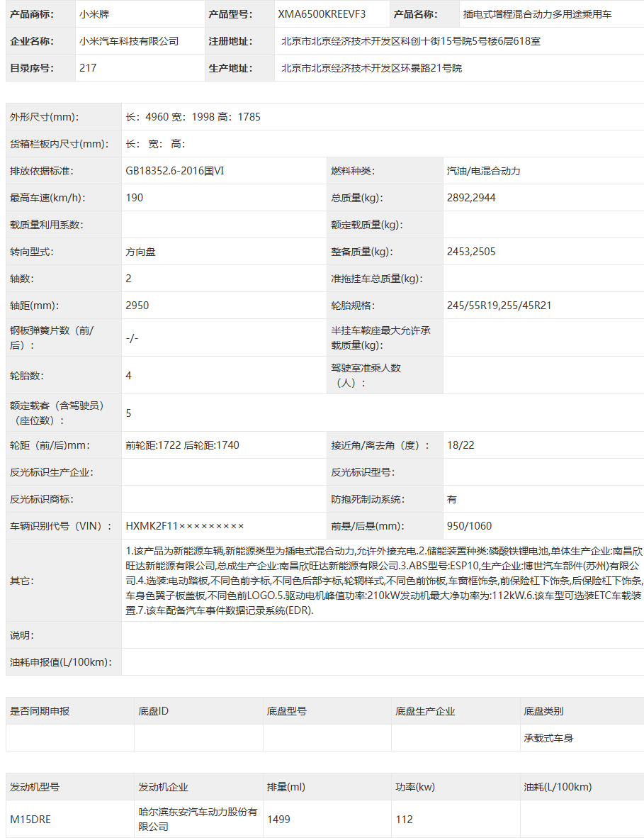644x838 pixels.
Task: Select approach/departure angle value 18/22
Action: pyautogui.click(x=461, y=445)
